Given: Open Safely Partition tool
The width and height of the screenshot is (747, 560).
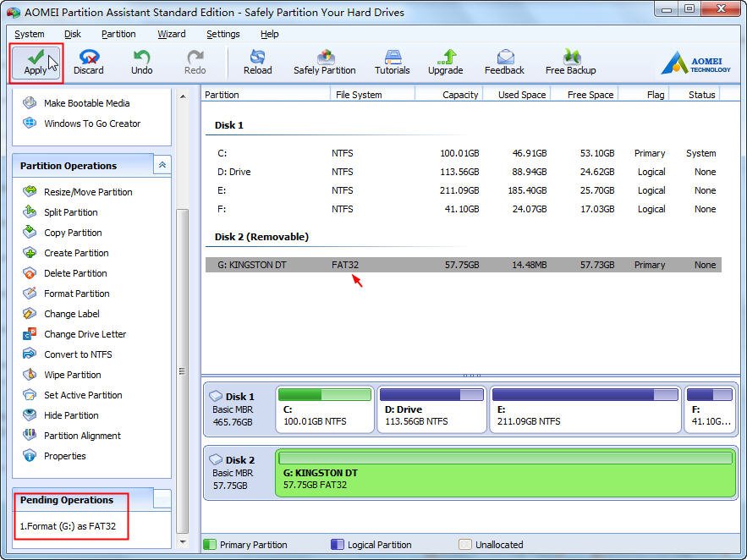Looking at the screenshot, I should point(324,63).
